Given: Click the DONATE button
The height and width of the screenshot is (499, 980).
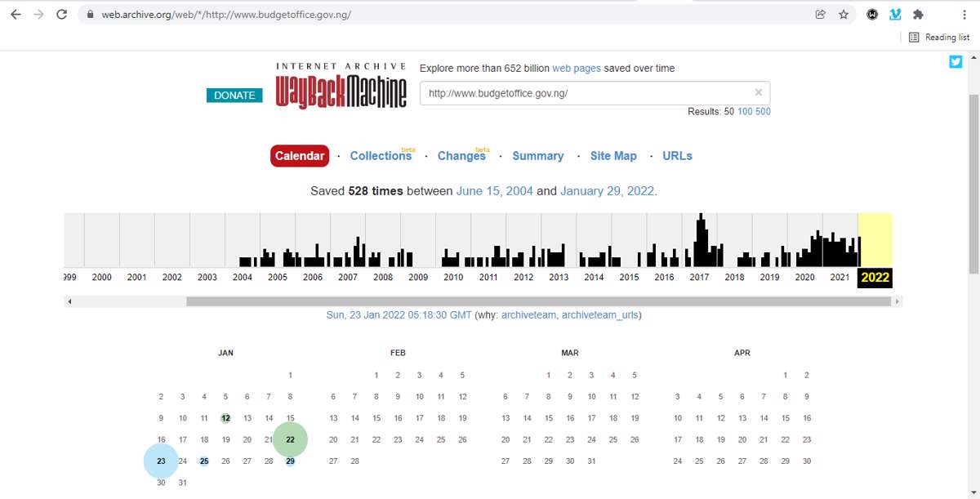Looking at the screenshot, I should tap(234, 96).
